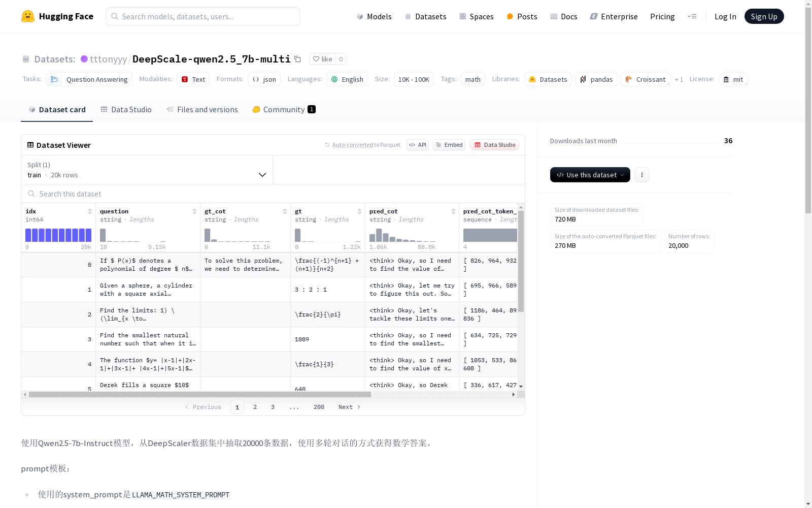Click the Datasets library tag
The image size is (812, 508).
[x=548, y=79]
